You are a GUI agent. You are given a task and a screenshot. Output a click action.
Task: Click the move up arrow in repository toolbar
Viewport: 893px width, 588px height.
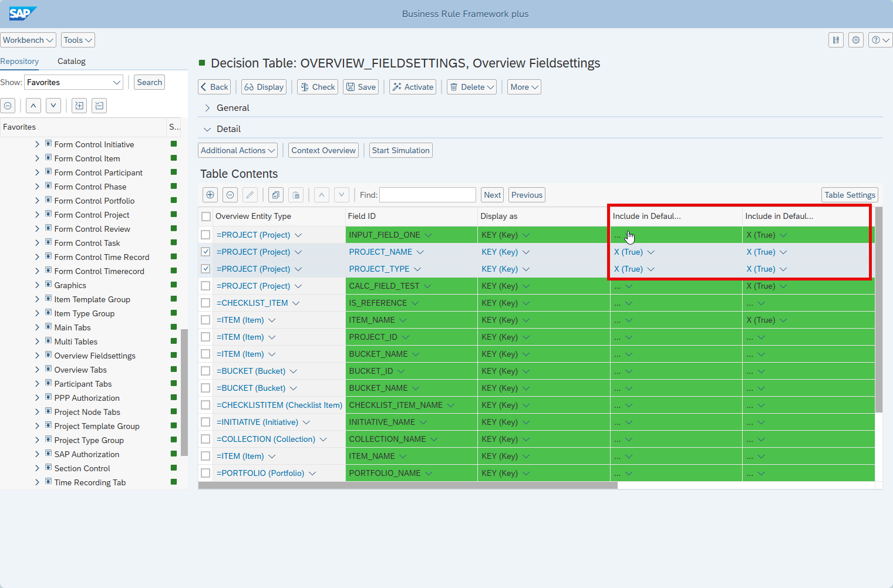(33, 106)
